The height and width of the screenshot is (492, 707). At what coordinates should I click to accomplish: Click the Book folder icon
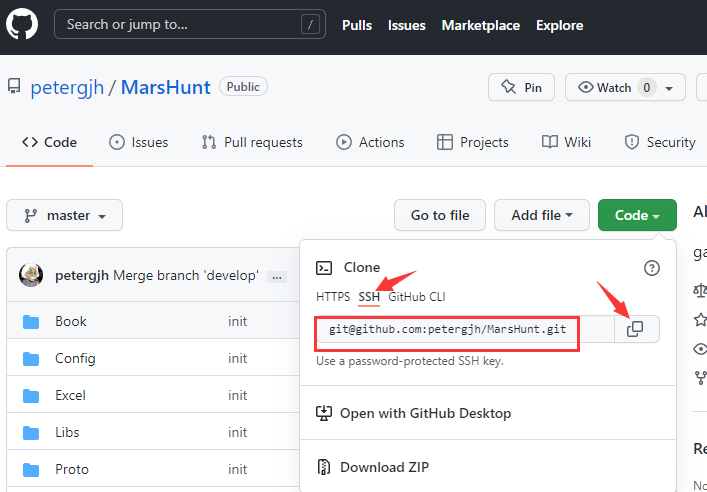tap(31, 322)
